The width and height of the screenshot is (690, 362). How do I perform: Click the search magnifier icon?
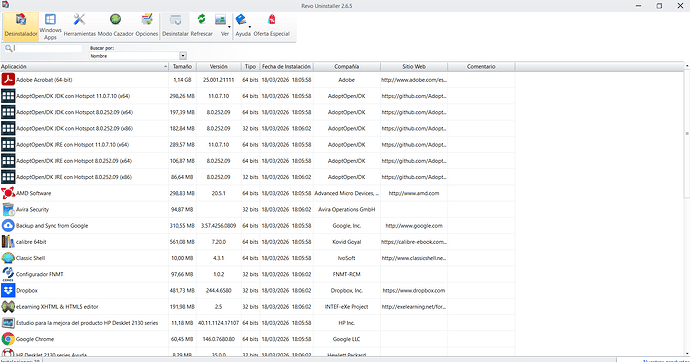click(x=8, y=48)
